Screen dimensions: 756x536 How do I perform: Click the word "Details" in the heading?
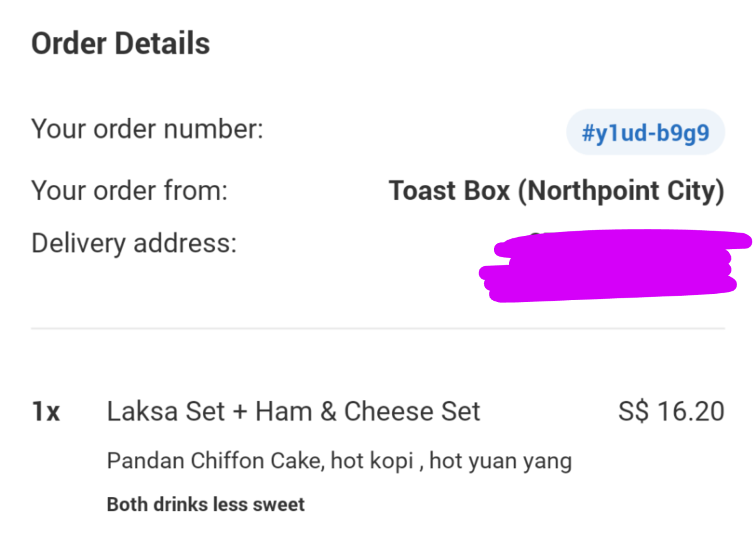pos(168,44)
